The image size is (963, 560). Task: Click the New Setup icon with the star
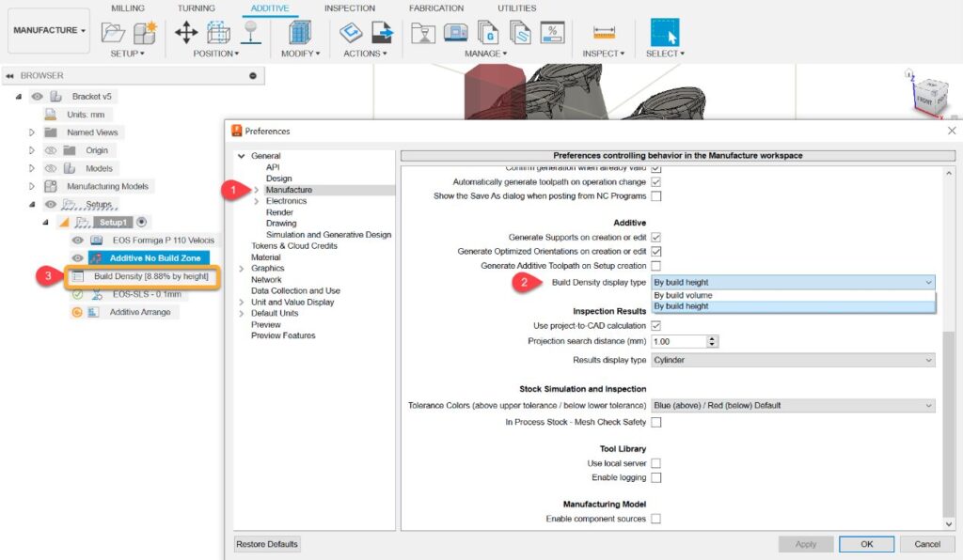coord(145,32)
